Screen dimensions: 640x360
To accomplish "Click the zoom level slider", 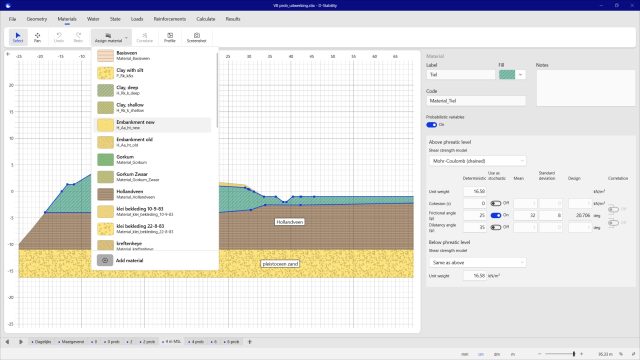I will 560,354.
